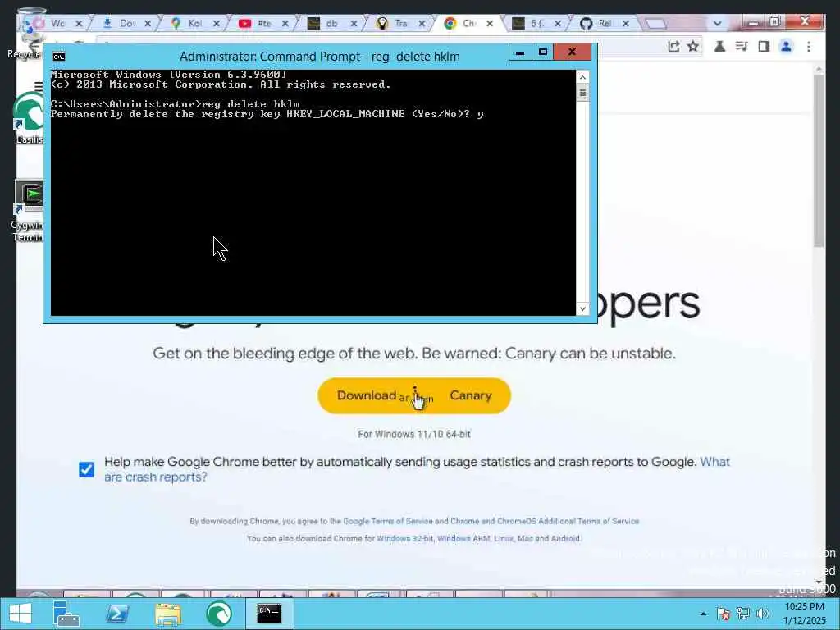Close the YouTube tab

[x=285, y=24]
